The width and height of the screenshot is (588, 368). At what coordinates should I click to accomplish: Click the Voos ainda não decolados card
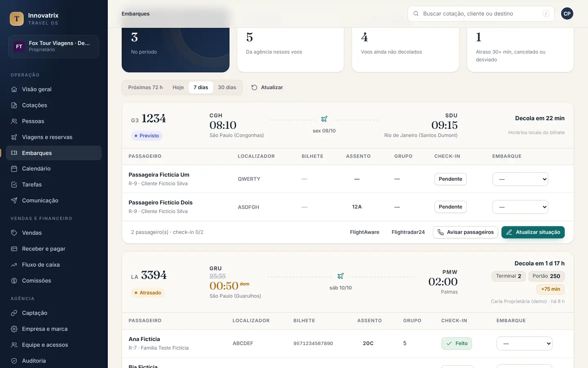tap(405, 50)
